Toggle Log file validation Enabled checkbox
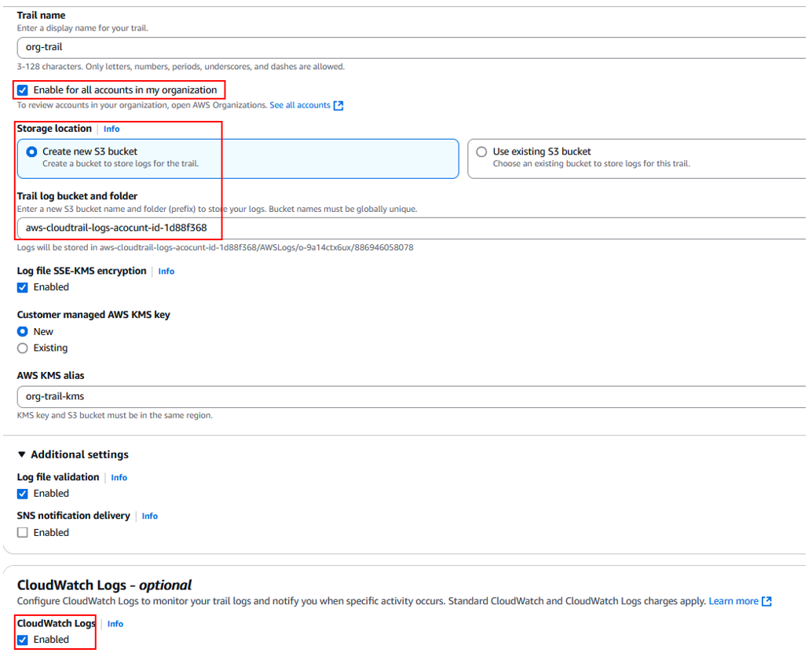Viewport: 812px width, 660px height. (22, 494)
